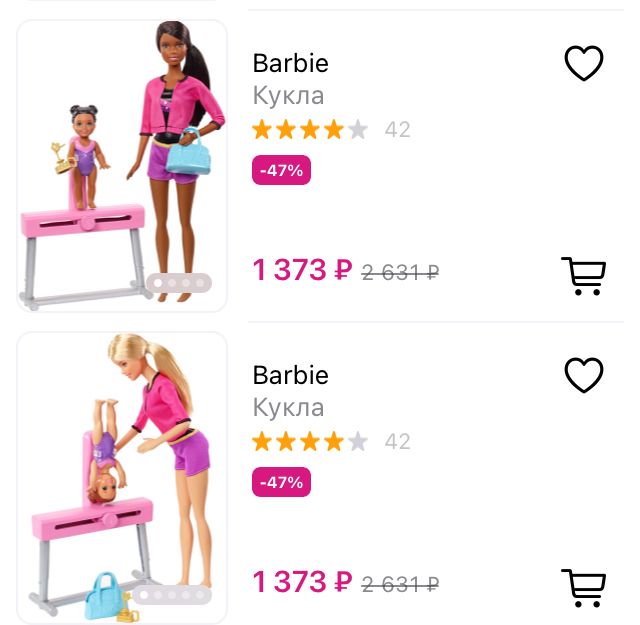Open first product's Barbie title
The width and height of the screenshot is (640, 625).
[290, 63]
